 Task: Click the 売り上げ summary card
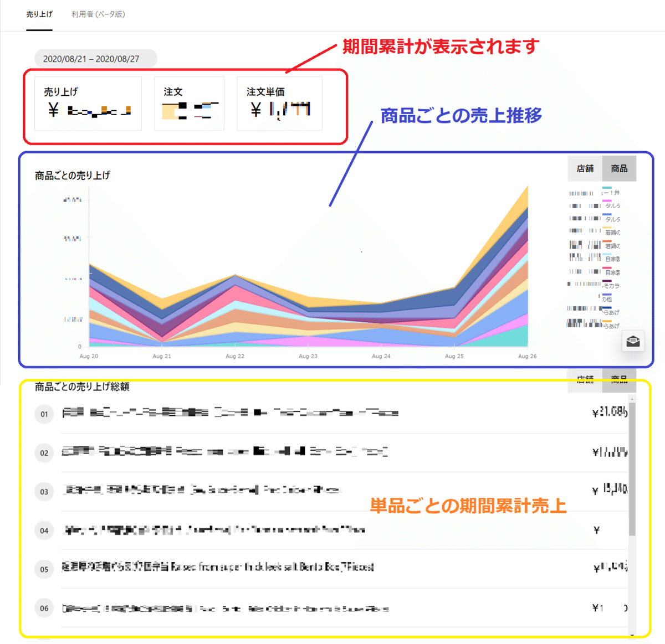pos(88,103)
